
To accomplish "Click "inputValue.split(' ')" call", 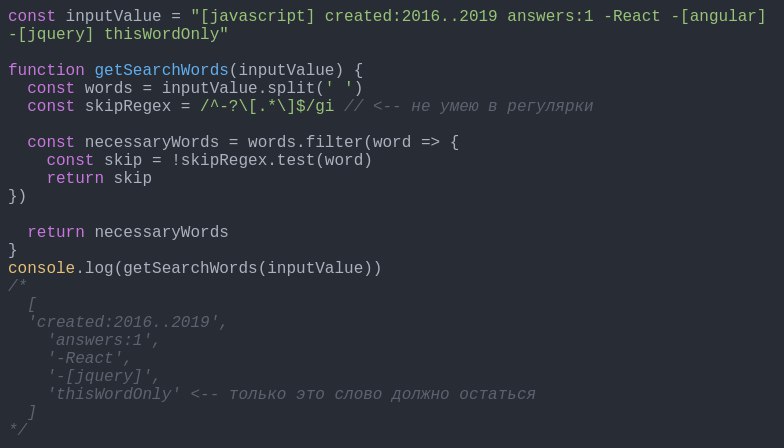I will click(262, 88).
